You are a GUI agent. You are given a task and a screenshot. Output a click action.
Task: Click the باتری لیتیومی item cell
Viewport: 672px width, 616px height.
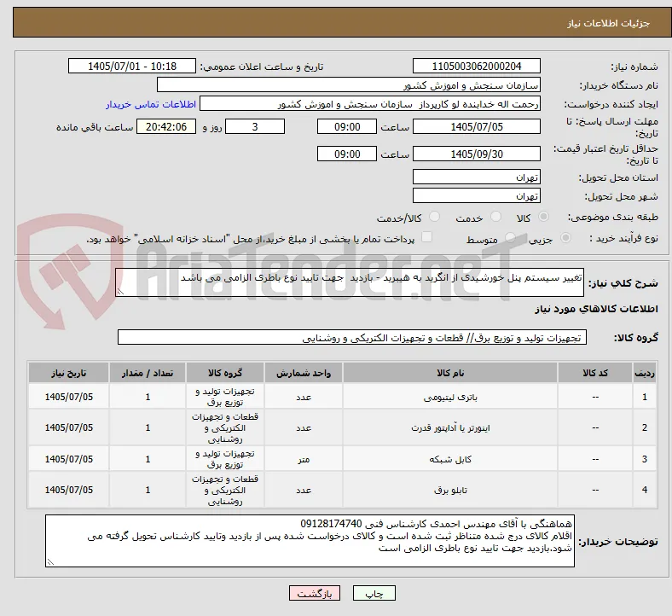[x=450, y=397]
